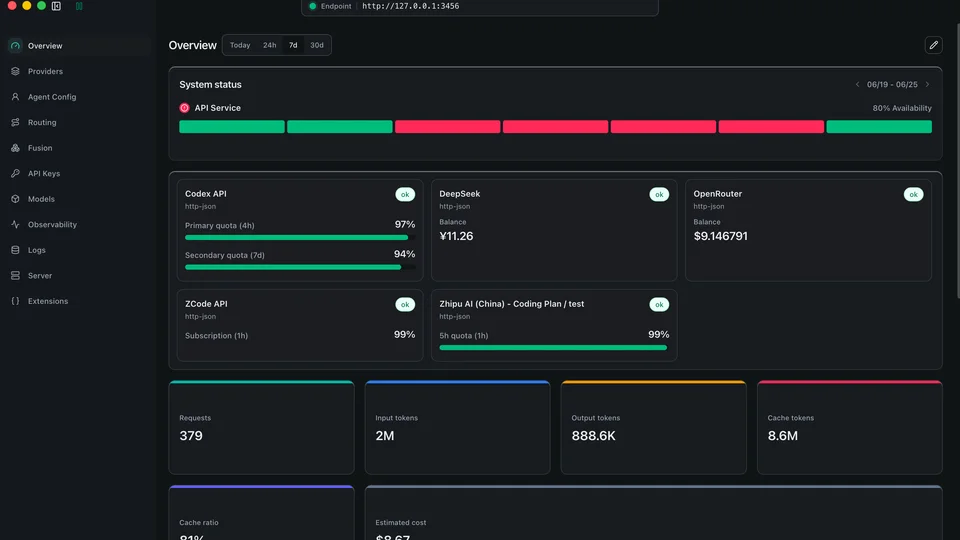The width and height of the screenshot is (960, 540).
Task: Select the 30d time range
Action: (317, 45)
